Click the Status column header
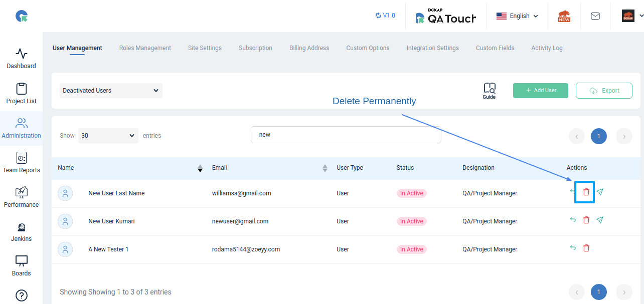Image resolution: width=644 pixels, height=304 pixels. click(405, 168)
